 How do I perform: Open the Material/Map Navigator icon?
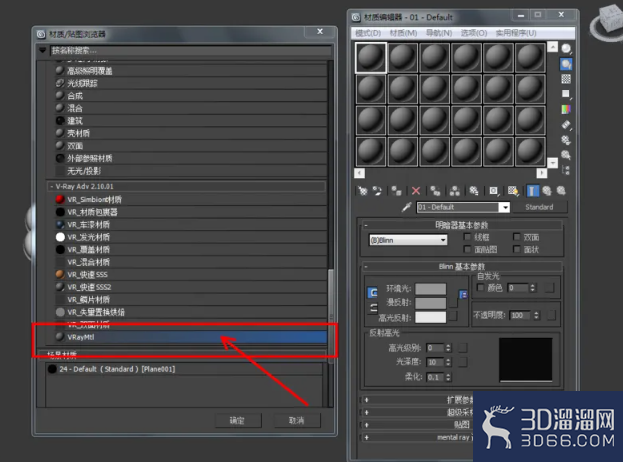(x=566, y=170)
